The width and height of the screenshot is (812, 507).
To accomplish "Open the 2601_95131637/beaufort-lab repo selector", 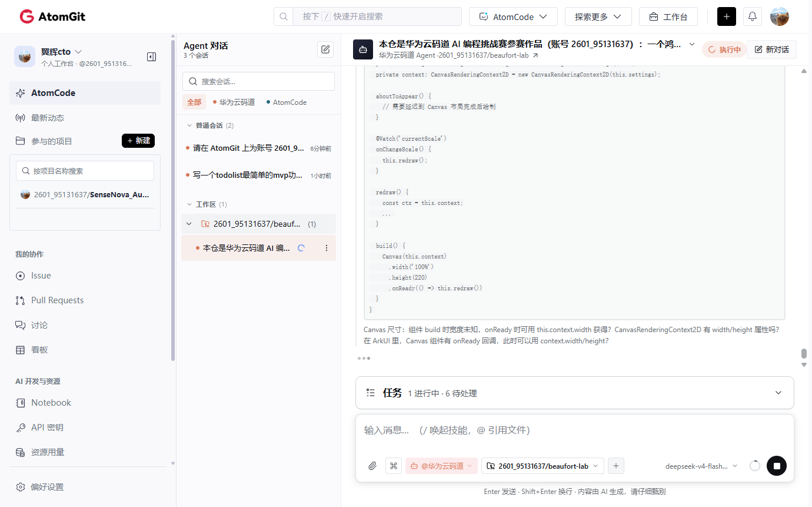I will tap(543, 466).
